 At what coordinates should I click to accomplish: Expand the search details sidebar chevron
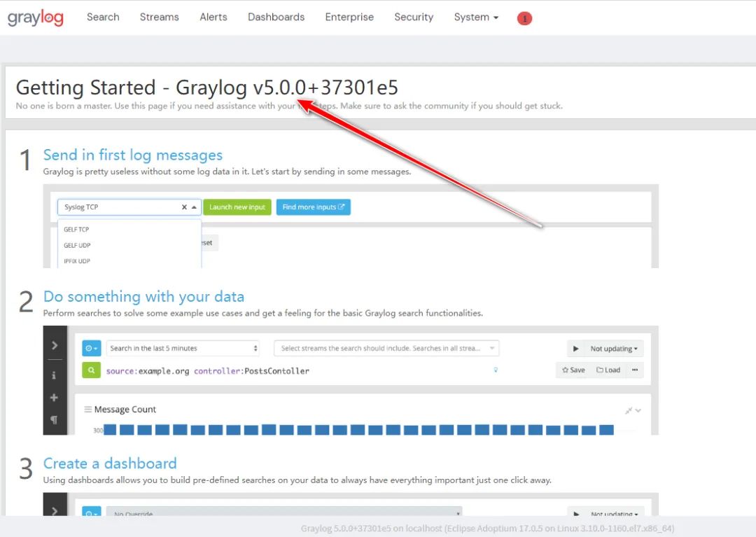55,344
